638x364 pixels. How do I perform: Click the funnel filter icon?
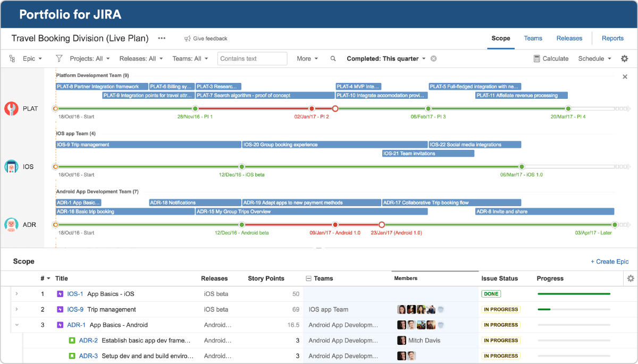coord(59,58)
